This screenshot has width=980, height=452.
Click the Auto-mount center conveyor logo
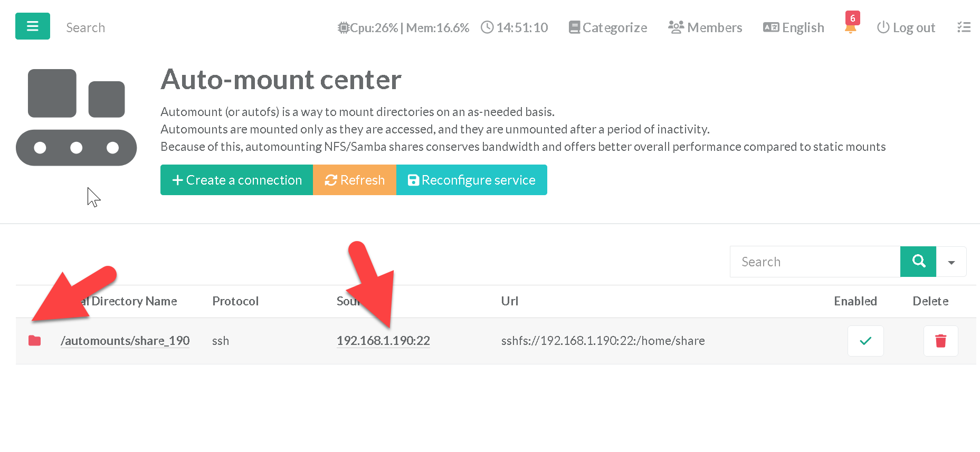point(77,118)
